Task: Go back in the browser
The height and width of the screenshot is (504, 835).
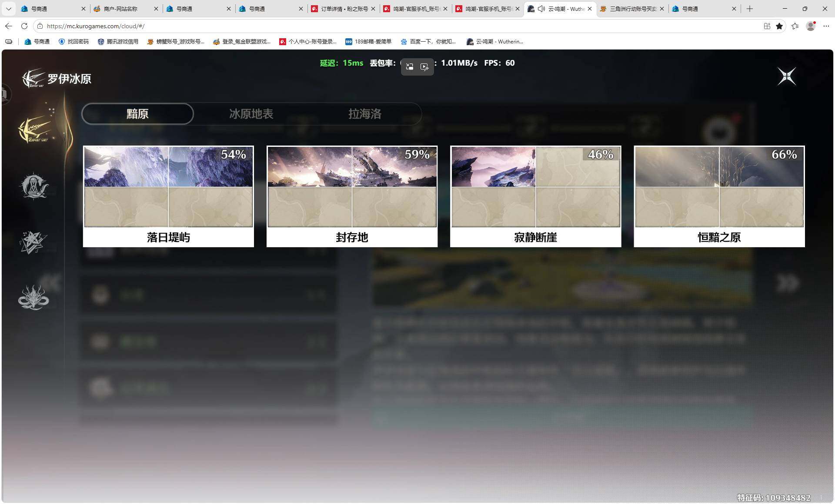Action: (9, 26)
